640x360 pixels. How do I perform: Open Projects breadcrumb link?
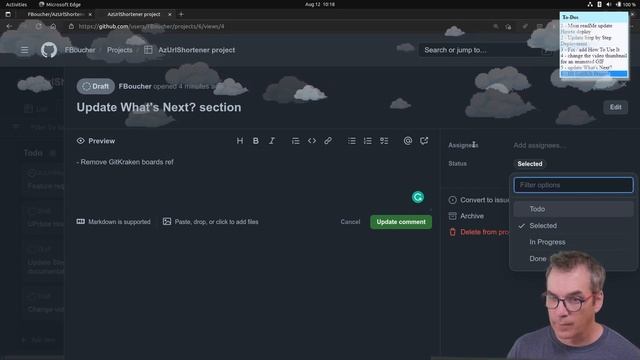pyautogui.click(x=120, y=50)
